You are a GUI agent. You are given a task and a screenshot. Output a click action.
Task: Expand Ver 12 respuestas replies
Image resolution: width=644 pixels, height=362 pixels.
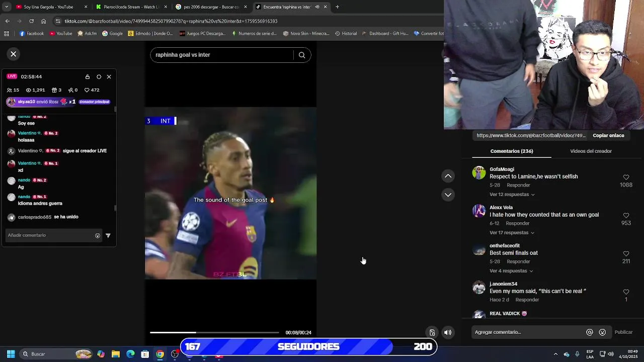(x=512, y=195)
